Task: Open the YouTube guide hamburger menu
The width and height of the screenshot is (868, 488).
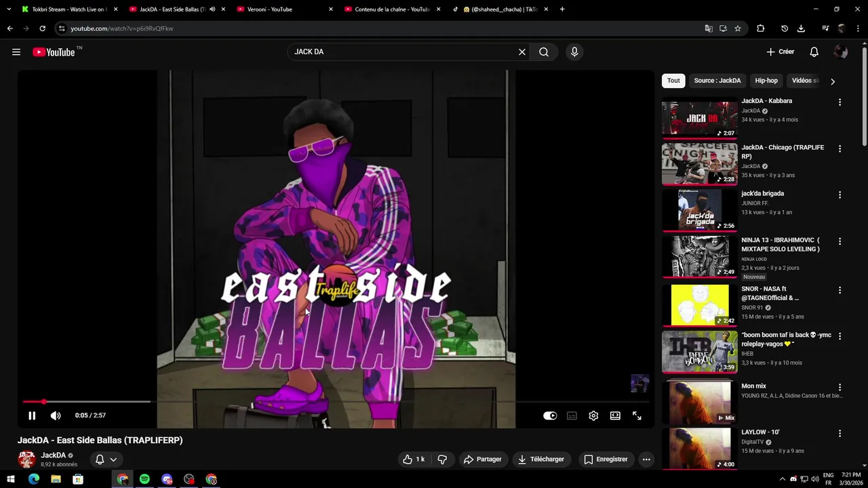Action: tap(16, 52)
